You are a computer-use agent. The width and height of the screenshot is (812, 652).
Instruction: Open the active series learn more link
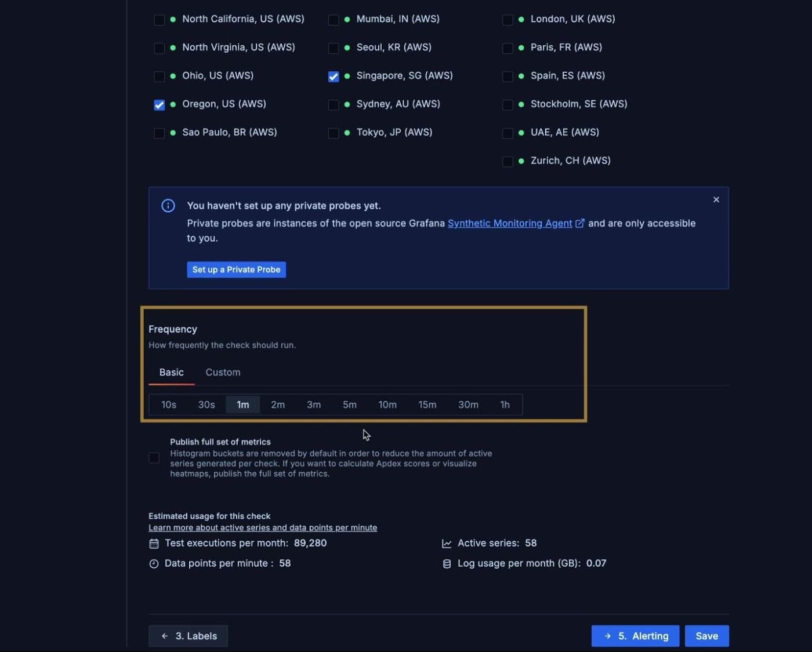coord(263,527)
